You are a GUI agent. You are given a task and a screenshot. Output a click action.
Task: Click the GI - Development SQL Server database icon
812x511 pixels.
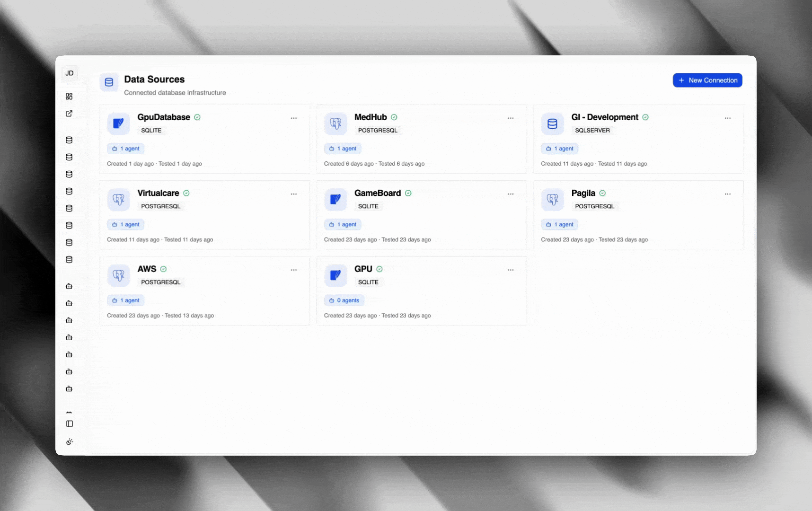[552, 123]
